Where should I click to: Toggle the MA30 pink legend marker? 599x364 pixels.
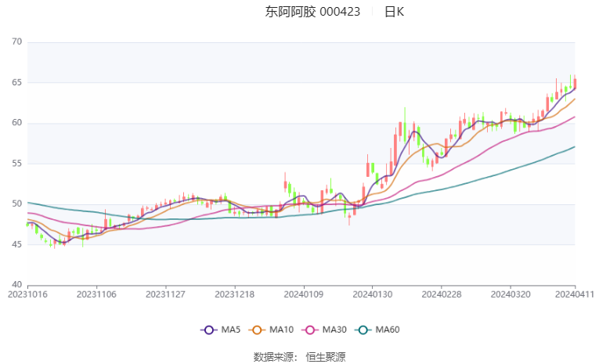tap(310, 330)
